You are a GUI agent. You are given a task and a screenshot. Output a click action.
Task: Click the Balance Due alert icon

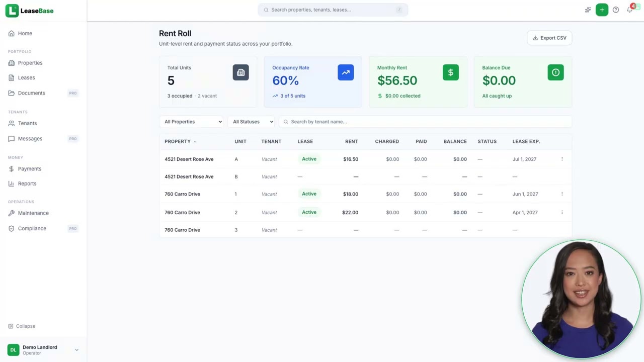click(x=555, y=72)
